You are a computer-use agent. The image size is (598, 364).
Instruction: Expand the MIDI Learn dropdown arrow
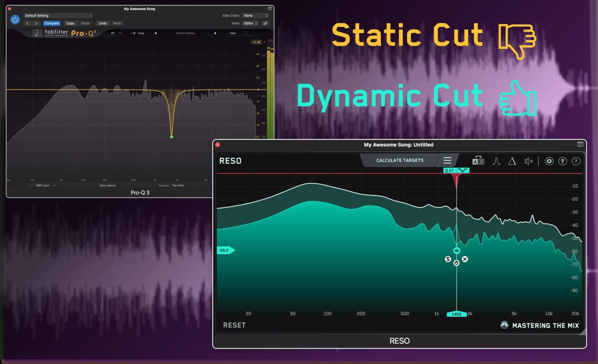(54, 185)
